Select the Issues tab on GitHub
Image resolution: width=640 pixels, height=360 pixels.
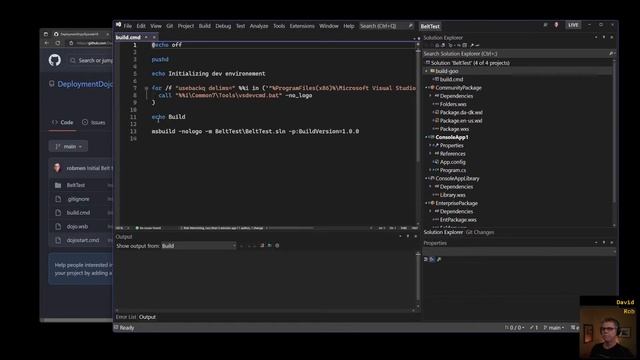pos(94,122)
